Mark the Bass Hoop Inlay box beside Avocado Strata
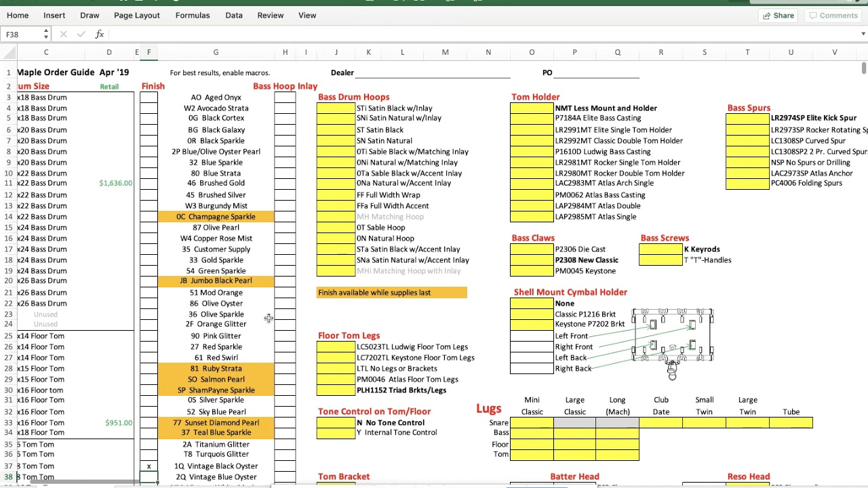Image resolution: width=868 pixels, height=488 pixels. tap(285, 108)
